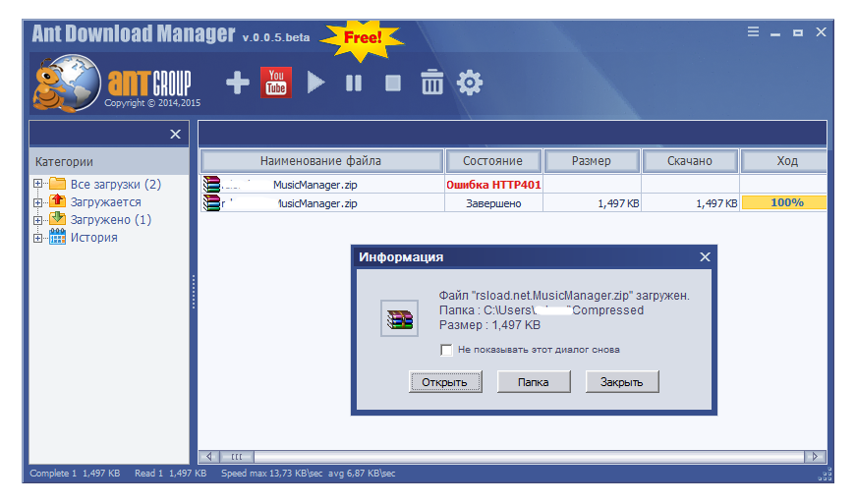Click the Папка button
This screenshot has width=856, height=504.
pos(534,382)
